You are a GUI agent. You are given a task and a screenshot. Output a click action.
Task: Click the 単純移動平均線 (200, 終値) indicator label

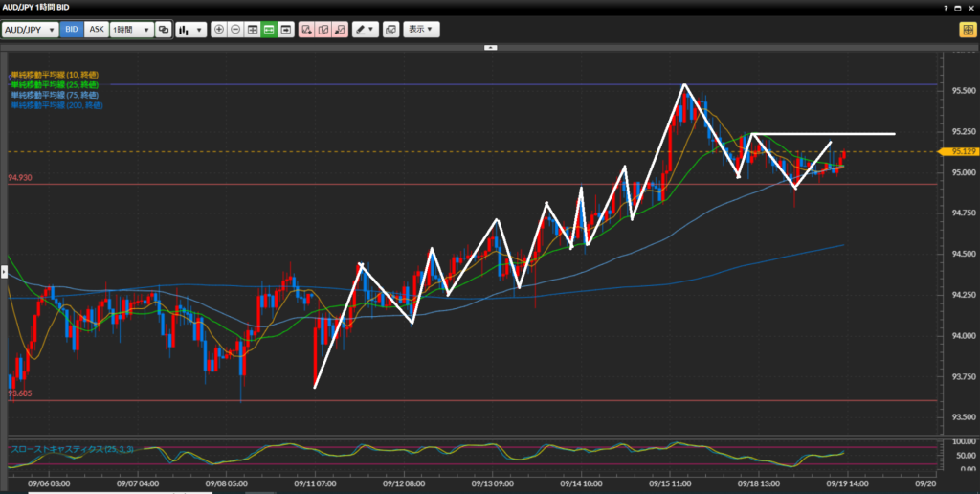click(56, 104)
